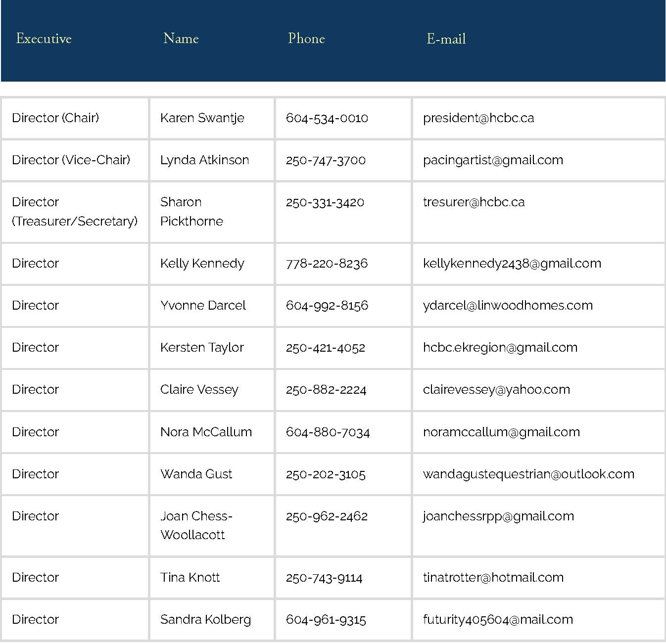Click phone number 250-962-2462
The height and width of the screenshot is (644, 666).
(327, 516)
